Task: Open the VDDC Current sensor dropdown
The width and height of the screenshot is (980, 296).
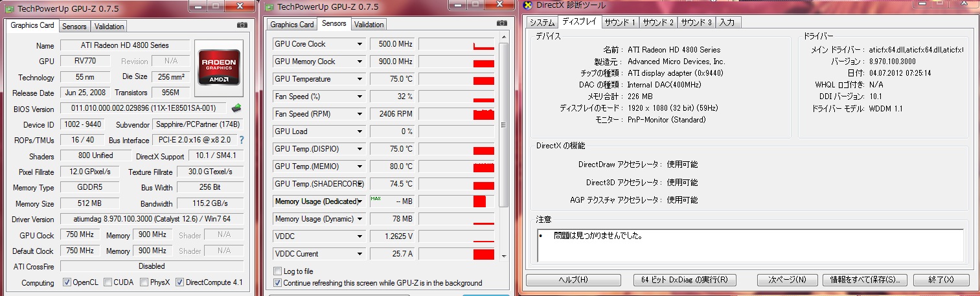Action: click(359, 254)
